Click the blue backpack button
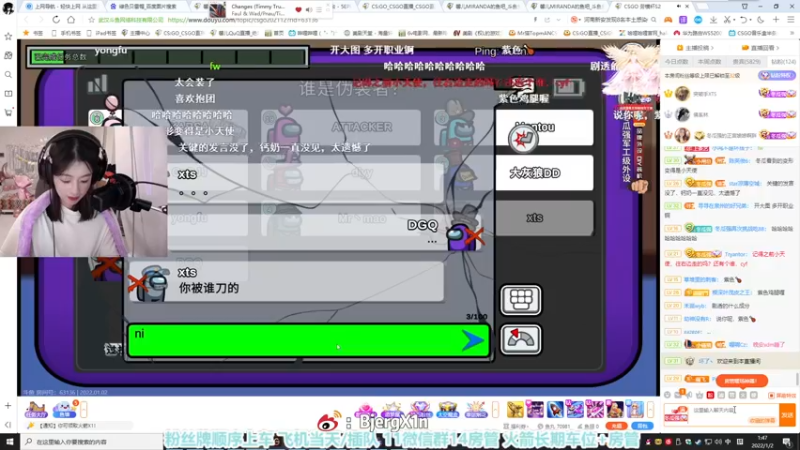The height and width of the screenshot is (450, 800). 642,426
